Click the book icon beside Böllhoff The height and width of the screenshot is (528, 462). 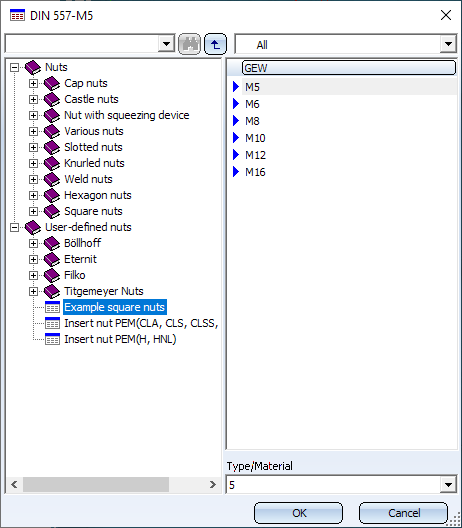[x=52, y=243]
